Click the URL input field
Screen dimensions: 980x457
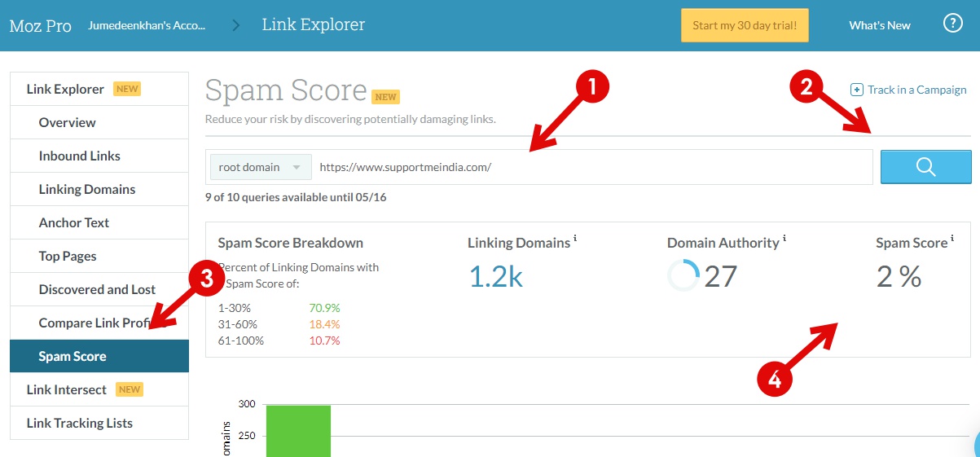(x=592, y=167)
